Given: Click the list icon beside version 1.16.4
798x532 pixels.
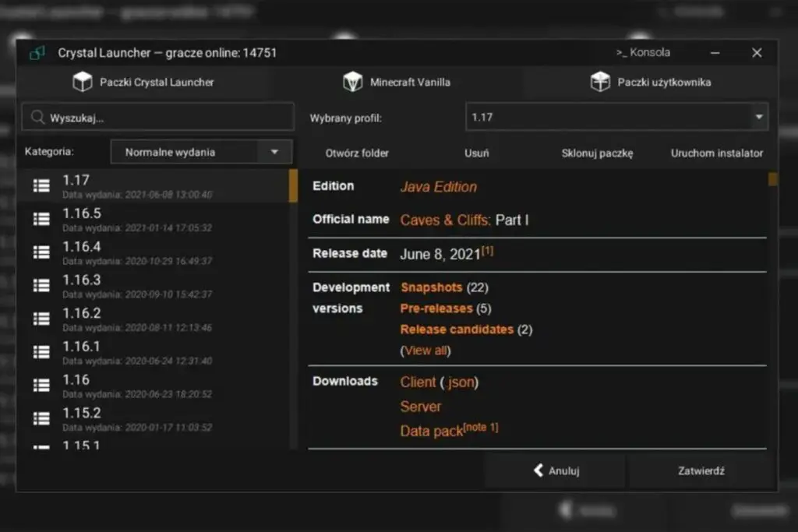Looking at the screenshot, I should pos(41,252).
